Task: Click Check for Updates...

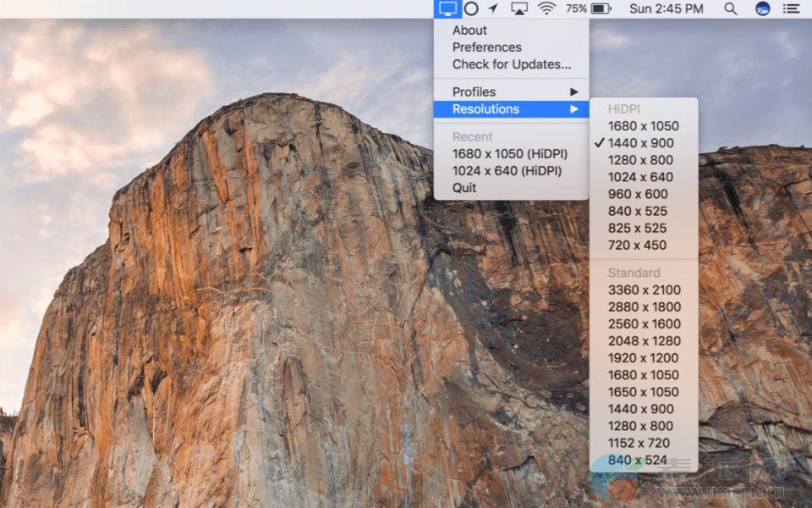Action: click(x=511, y=63)
